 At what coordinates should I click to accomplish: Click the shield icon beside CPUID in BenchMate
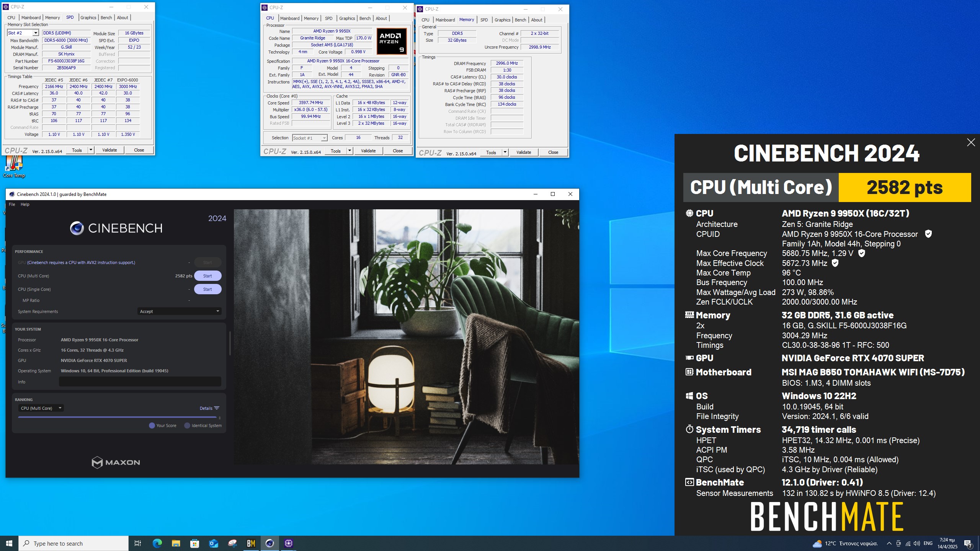[x=928, y=234]
